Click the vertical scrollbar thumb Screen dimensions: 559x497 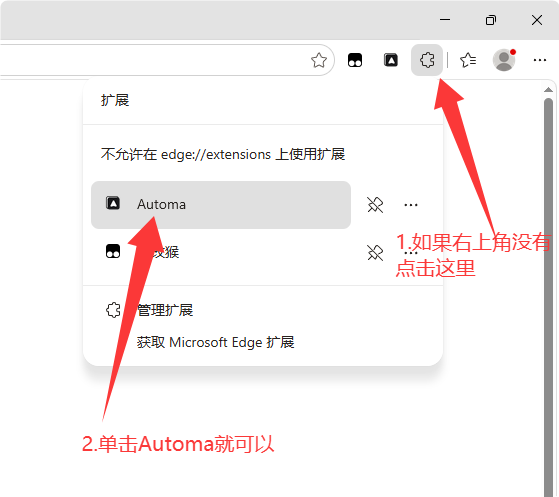(548, 296)
